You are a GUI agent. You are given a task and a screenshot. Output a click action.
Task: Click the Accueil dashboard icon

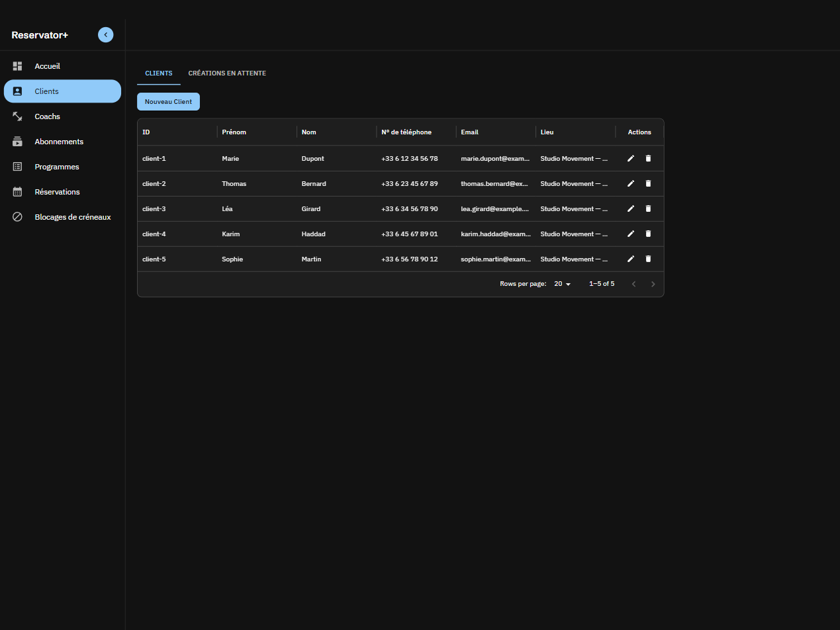click(x=18, y=66)
